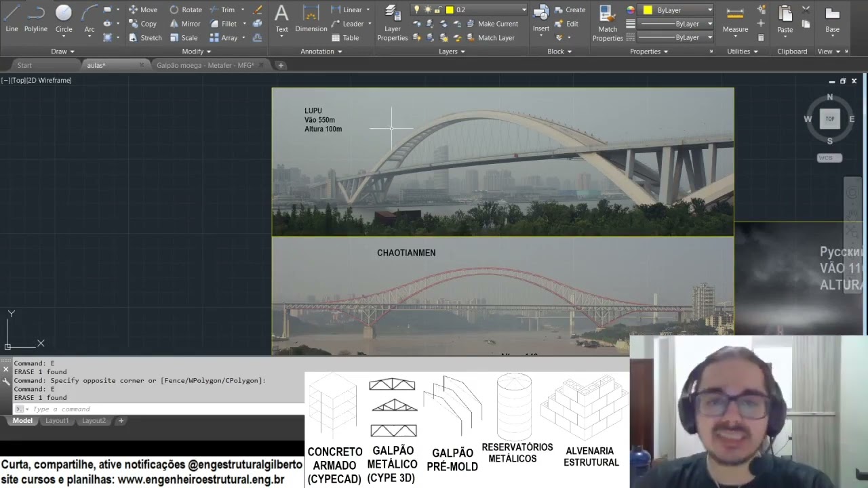Click the Edit block button
The height and width of the screenshot is (488, 868).
click(x=567, y=24)
